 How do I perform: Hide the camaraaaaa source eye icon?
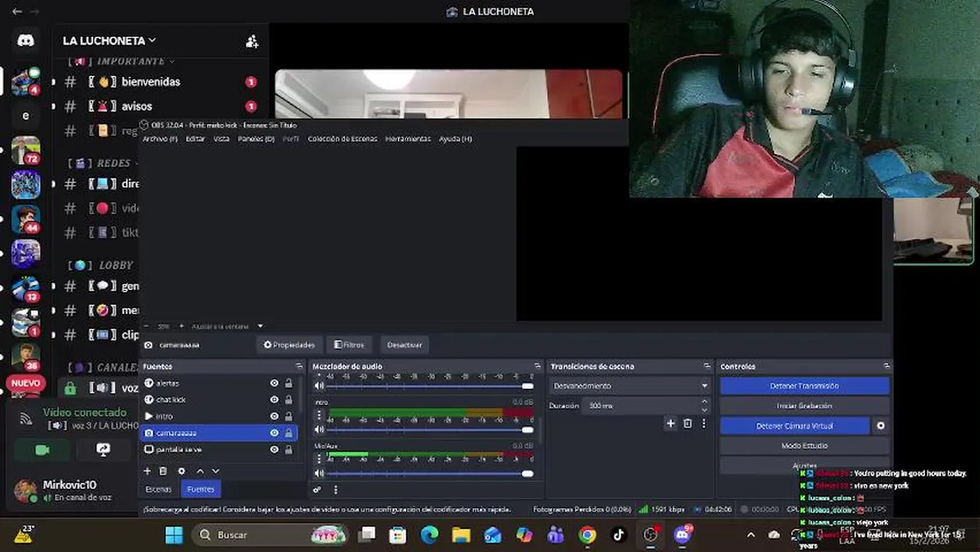coord(274,433)
